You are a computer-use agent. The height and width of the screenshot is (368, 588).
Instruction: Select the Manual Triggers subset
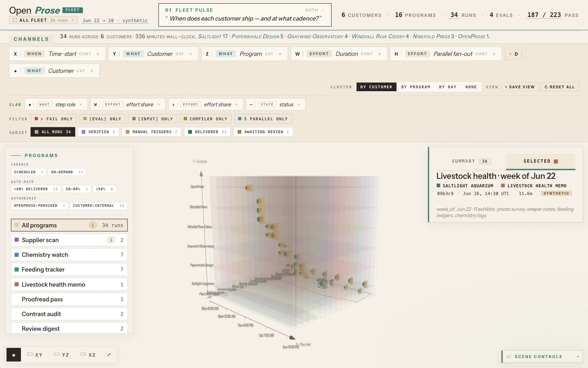151,132
